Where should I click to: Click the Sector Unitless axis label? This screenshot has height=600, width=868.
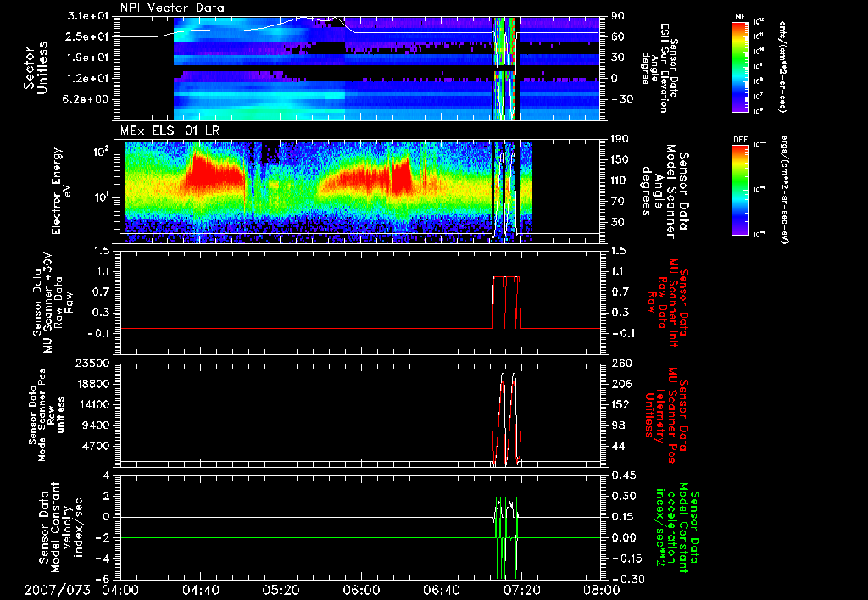36,68
